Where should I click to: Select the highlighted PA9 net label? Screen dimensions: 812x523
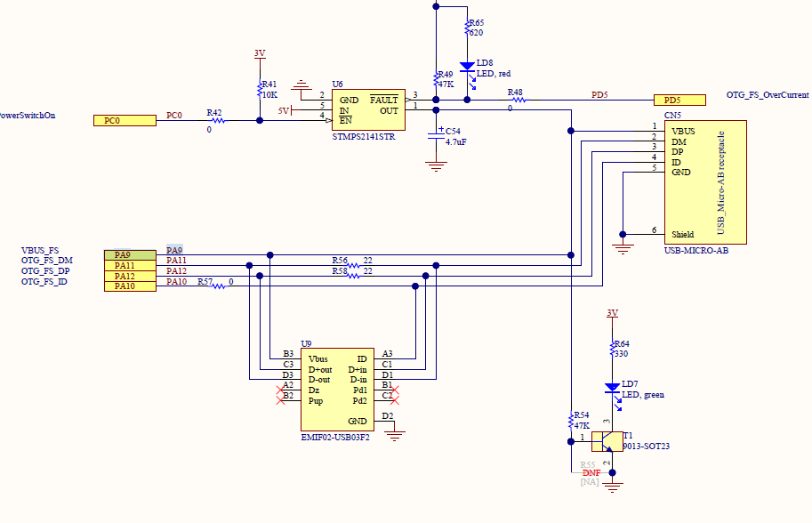[x=174, y=250]
